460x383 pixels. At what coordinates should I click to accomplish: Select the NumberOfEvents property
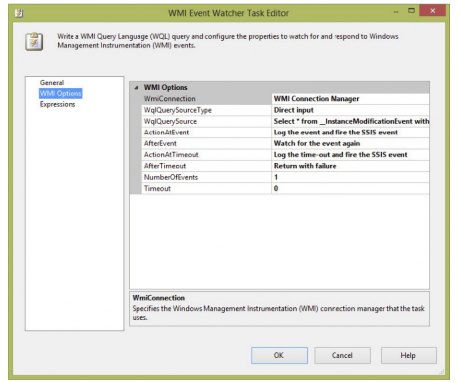click(207, 177)
